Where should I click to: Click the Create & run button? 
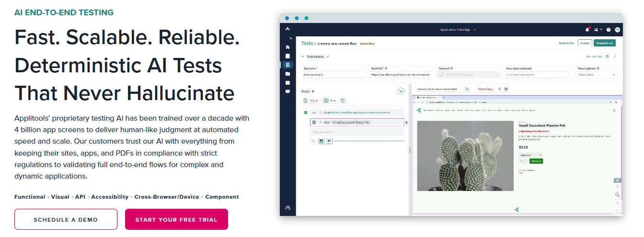605,43
